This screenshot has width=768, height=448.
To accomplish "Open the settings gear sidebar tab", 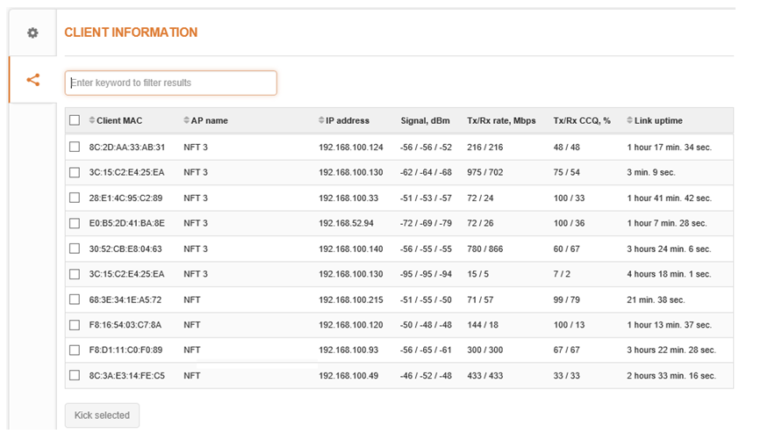I will (x=33, y=32).
